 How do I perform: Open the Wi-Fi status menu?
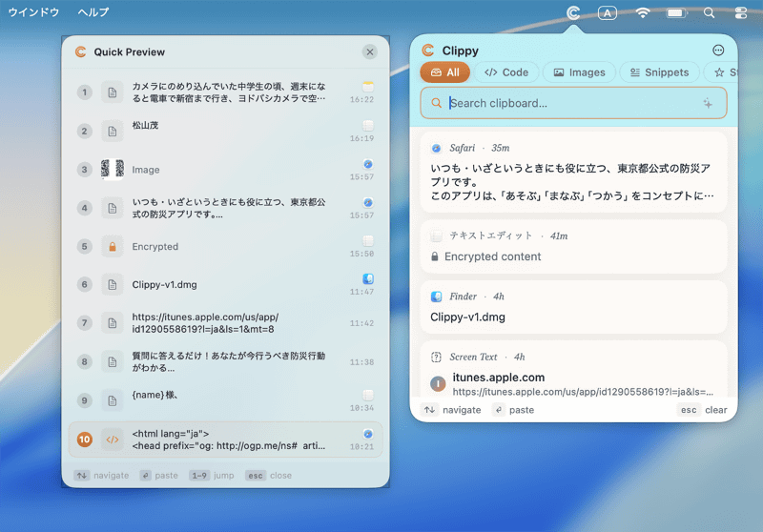coord(643,13)
